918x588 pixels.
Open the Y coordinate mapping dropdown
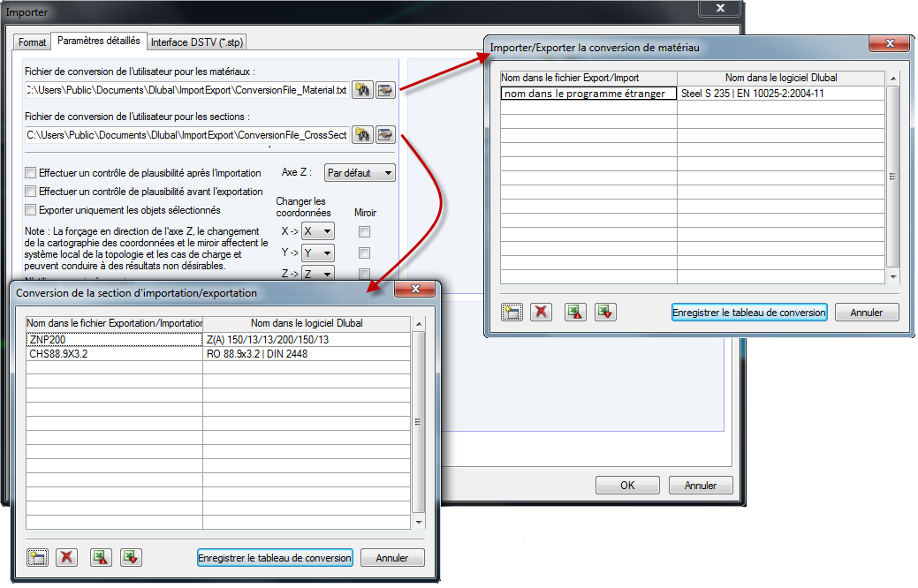point(318,253)
